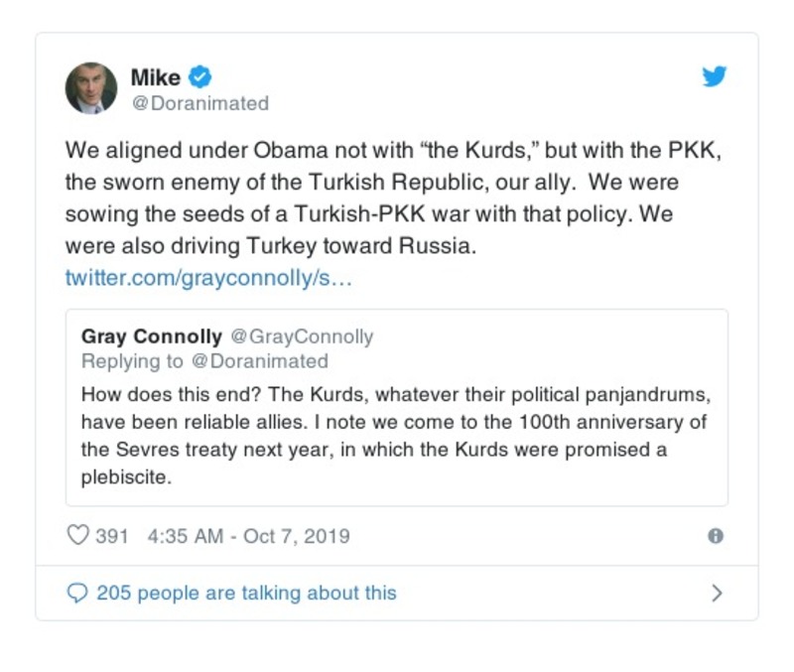Click the speech bubble conversation icon
794x672 pixels.
pos(77,594)
